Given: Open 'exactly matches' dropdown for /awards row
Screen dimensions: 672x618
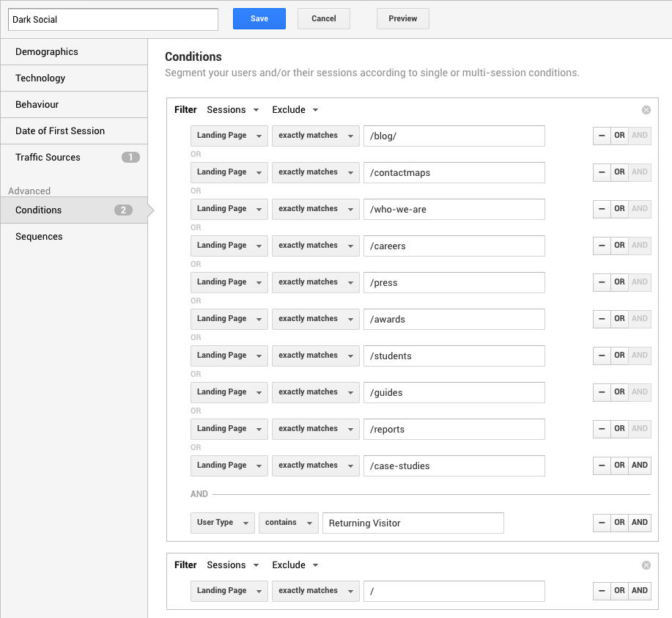Looking at the screenshot, I should coord(315,319).
